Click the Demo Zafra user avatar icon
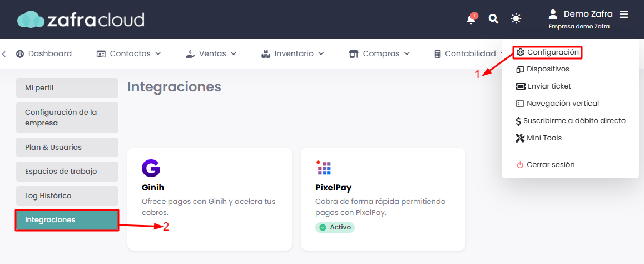The image size is (644, 264). (x=553, y=14)
